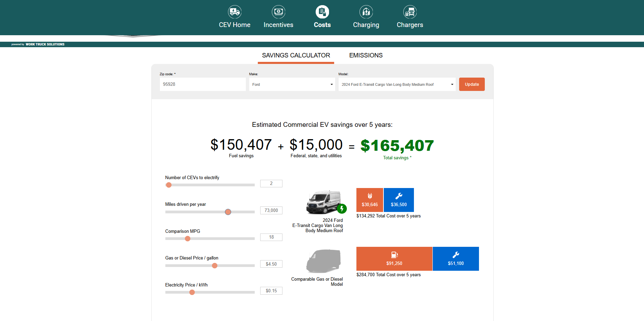Click the Chargers icon in navigation
Viewport: 644px width, 321px height.
(410, 12)
